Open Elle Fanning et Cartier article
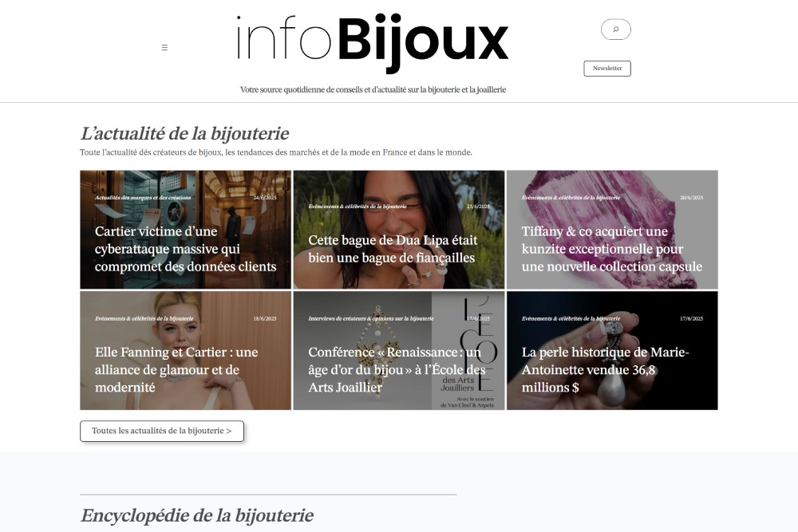798x532 pixels. click(x=176, y=370)
